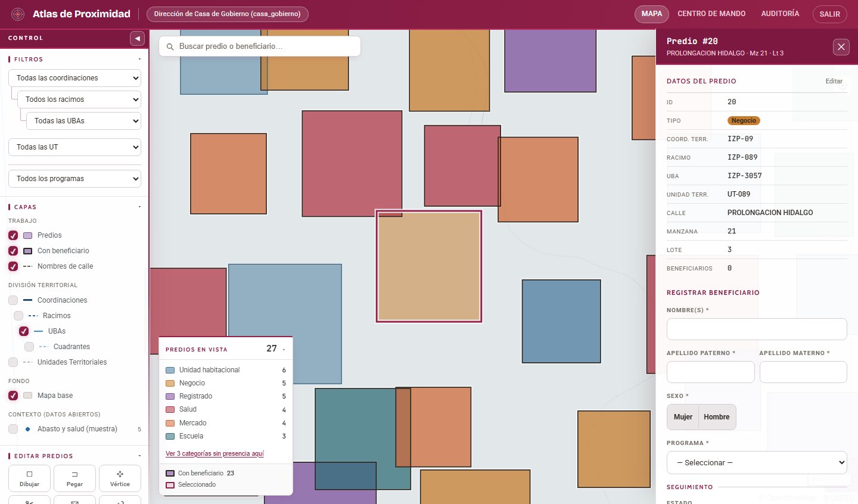Select the Pegar tool

coord(74,478)
